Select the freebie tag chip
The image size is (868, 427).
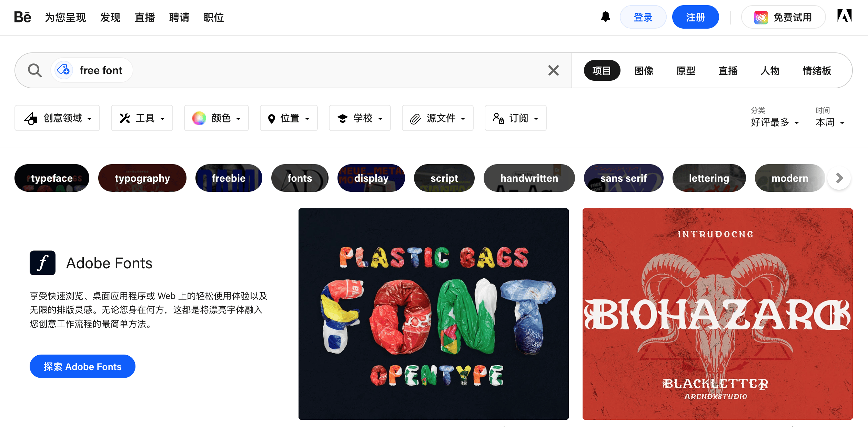coord(229,178)
